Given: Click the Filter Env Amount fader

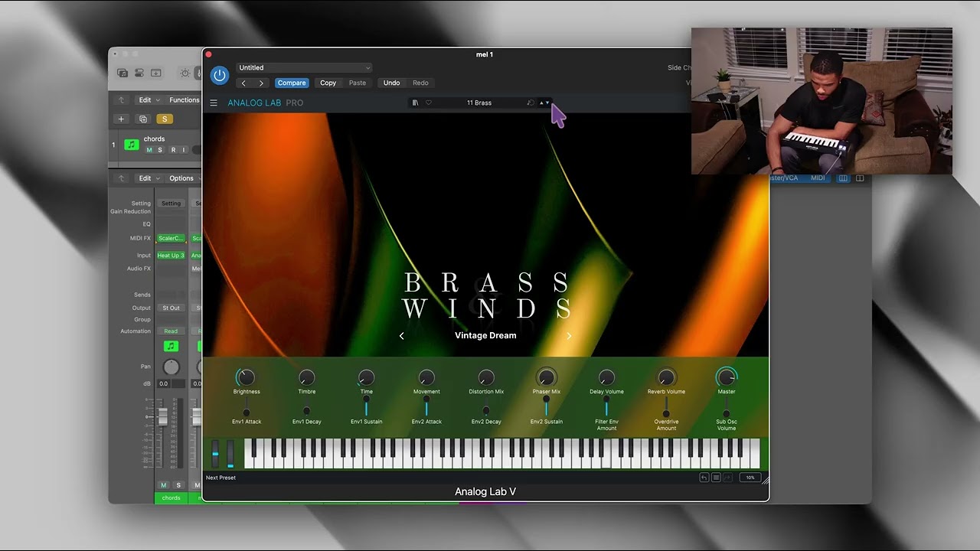Looking at the screenshot, I should (606, 406).
